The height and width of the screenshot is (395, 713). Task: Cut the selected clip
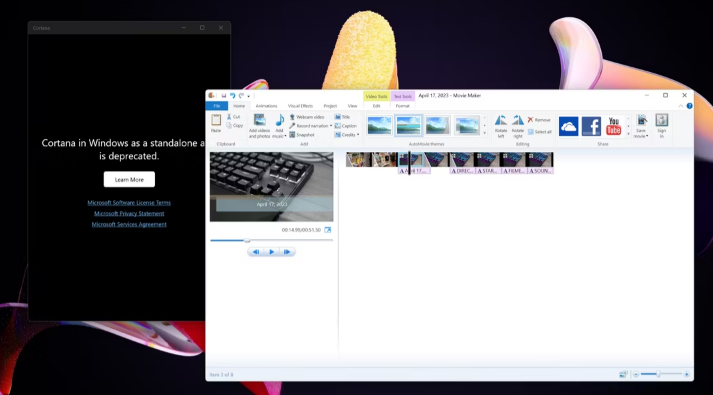pos(233,117)
